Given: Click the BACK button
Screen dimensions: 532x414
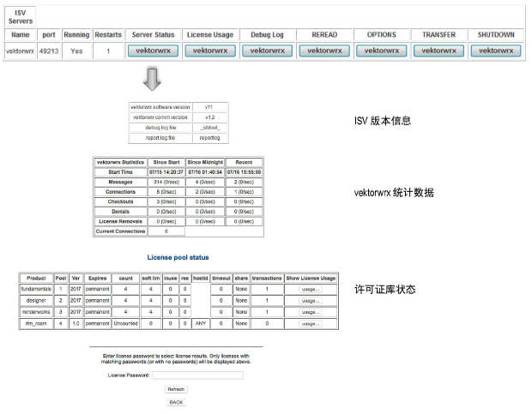Looking at the screenshot, I should (176, 402).
